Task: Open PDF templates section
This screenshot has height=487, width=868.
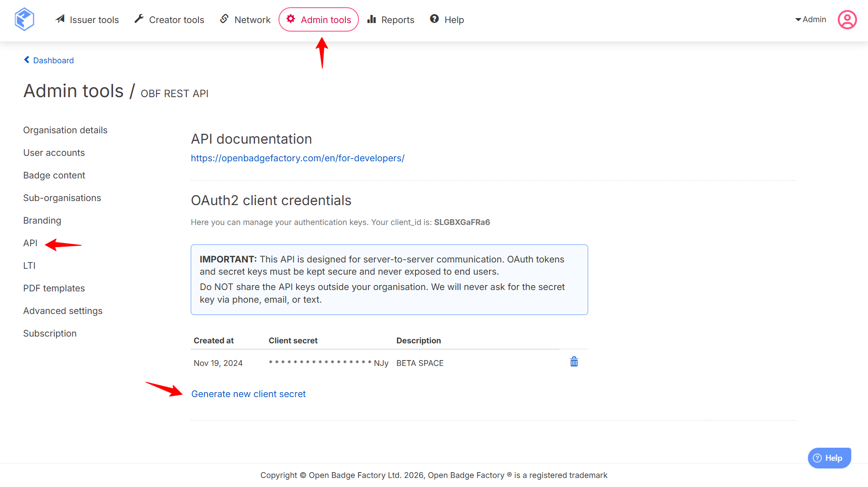Action: 54,288
